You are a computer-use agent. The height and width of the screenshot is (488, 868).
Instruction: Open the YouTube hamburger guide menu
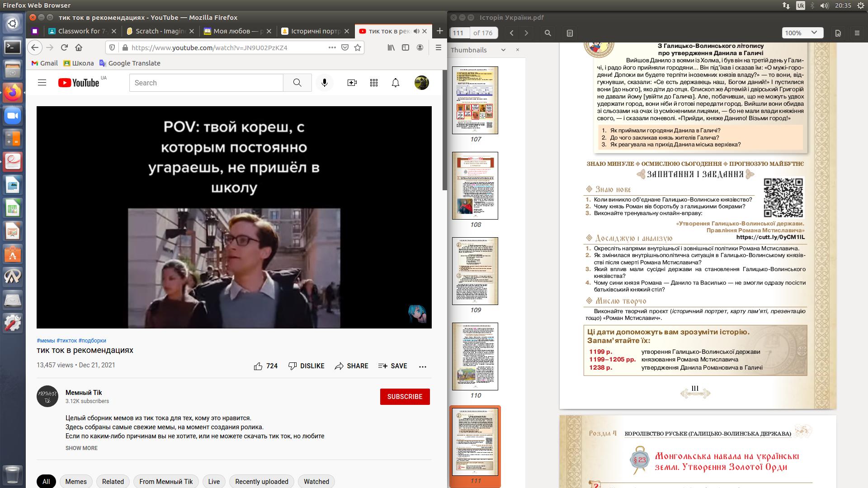point(42,83)
